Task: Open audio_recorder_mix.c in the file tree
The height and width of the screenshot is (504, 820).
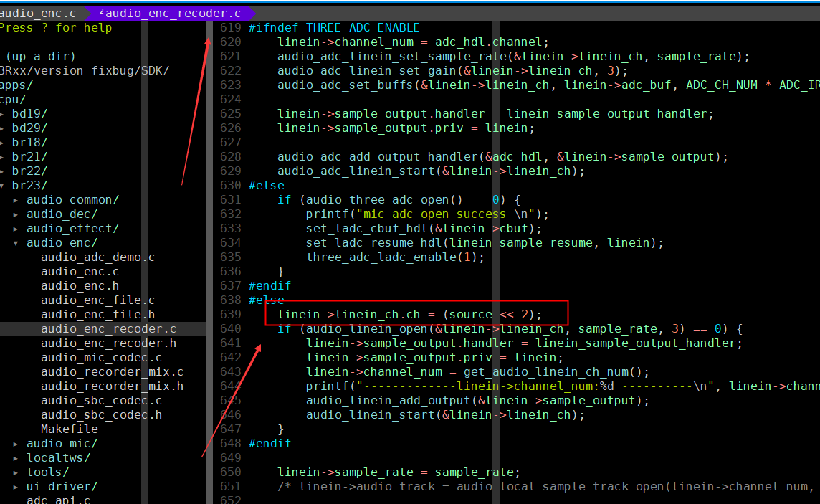Action: [113, 371]
